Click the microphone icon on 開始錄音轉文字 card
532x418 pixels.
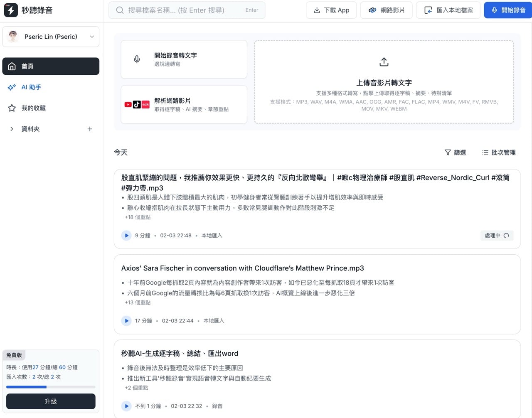point(137,59)
